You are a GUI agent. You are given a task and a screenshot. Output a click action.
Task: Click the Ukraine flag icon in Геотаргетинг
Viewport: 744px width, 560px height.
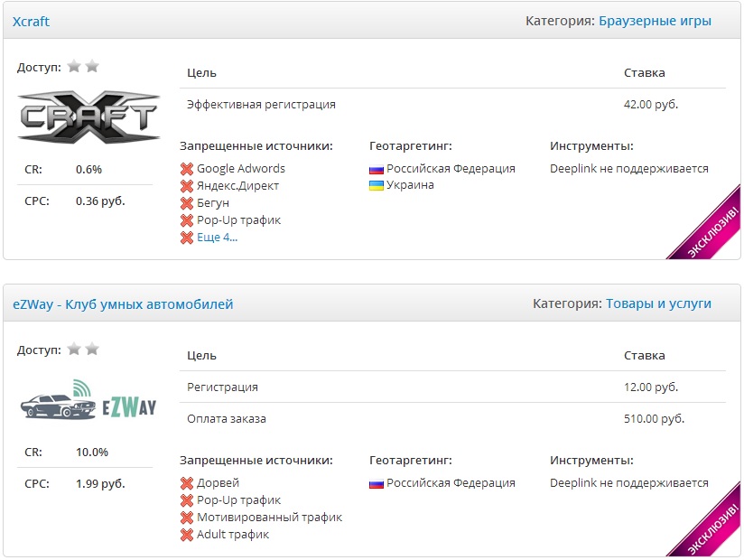377,185
